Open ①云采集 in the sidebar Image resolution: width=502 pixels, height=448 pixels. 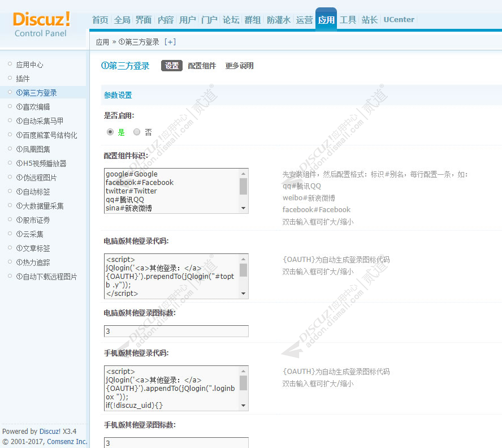[x=29, y=234]
